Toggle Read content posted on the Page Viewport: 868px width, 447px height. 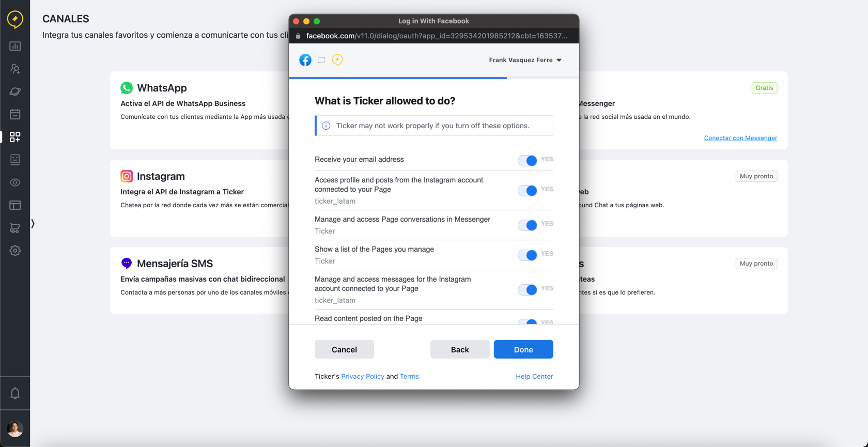tap(528, 321)
